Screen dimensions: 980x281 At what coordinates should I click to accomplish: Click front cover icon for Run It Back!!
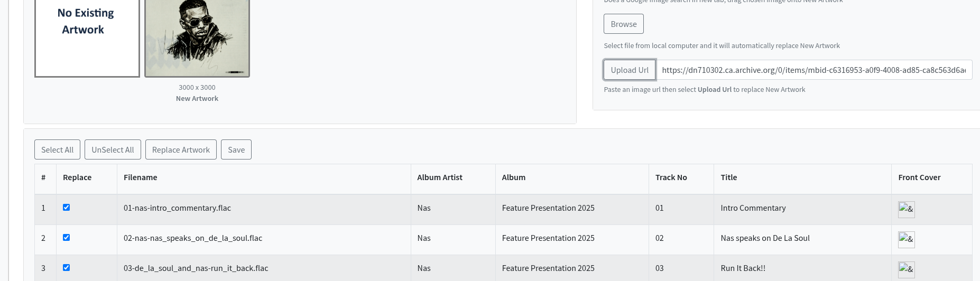pos(906,269)
